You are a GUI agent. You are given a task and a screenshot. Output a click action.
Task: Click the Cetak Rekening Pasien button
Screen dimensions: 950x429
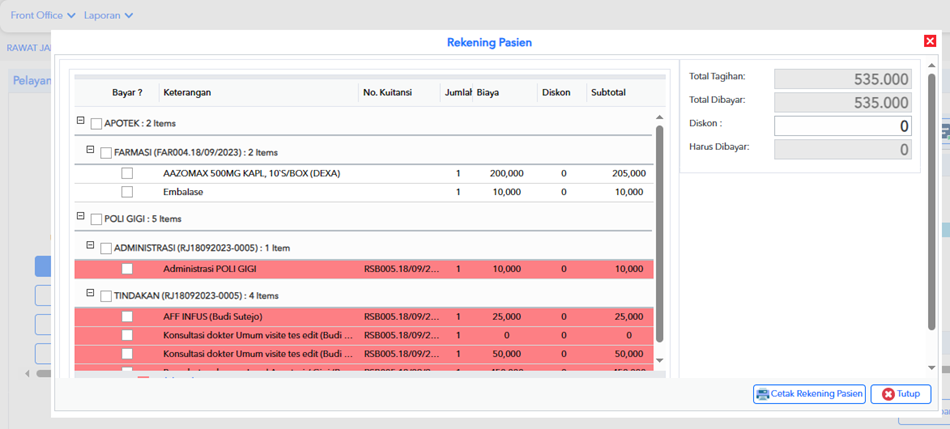(x=809, y=394)
